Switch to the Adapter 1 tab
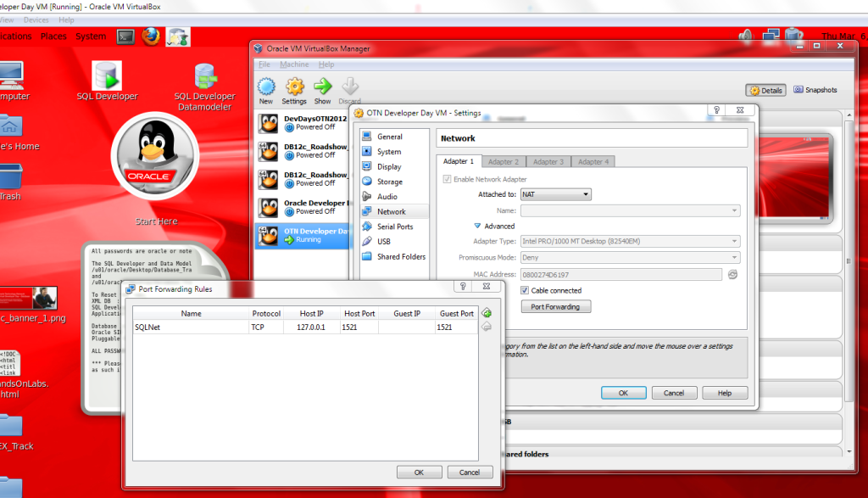The image size is (868, 498). pos(459,161)
